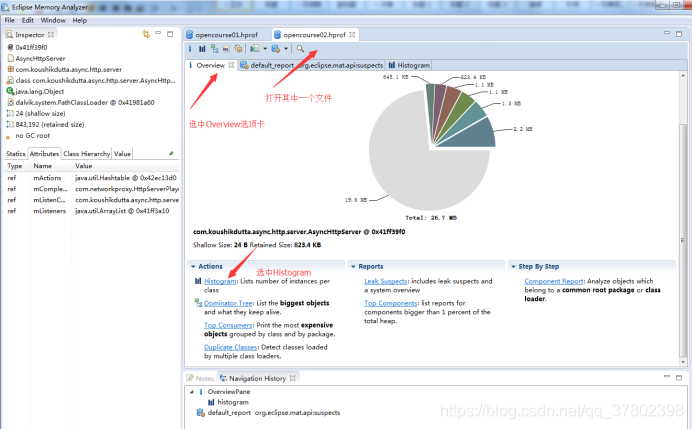
Task: Minimize the Inspector view panel
Action: [158, 34]
